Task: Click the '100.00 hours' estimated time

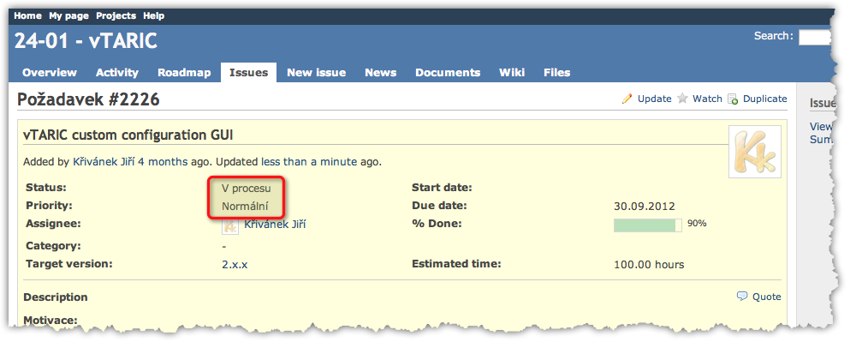Action: click(649, 264)
